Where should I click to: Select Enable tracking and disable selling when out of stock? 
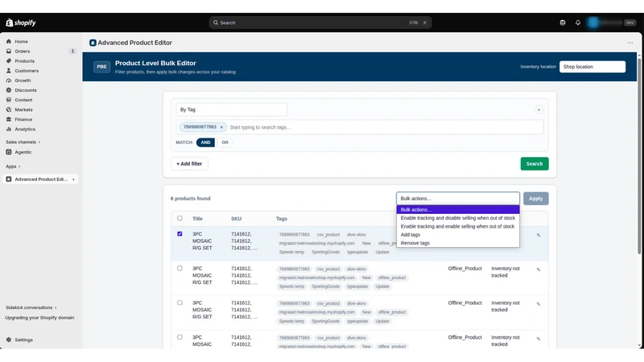click(457, 218)
